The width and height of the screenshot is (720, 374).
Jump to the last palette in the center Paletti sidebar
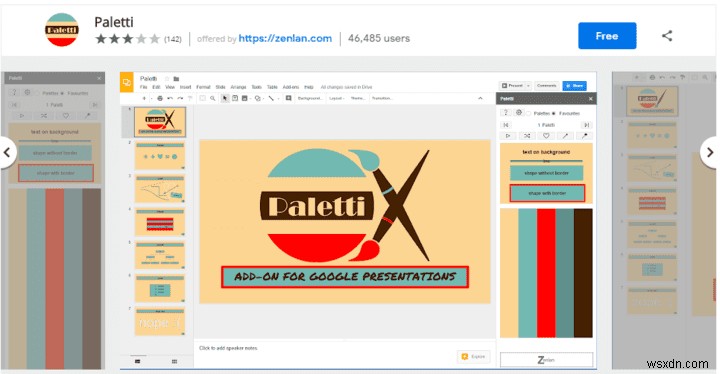pos(586,125)
